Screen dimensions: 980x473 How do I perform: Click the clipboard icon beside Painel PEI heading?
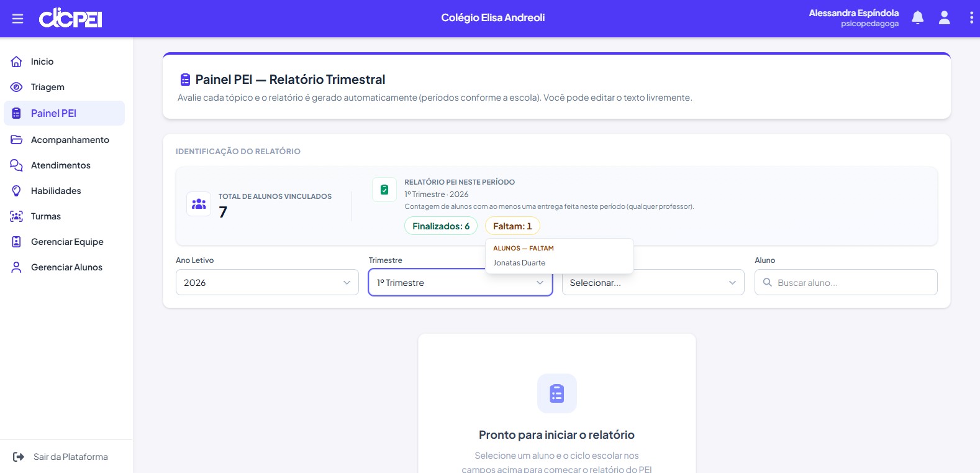pyautogui.click(x=185, y=80)
